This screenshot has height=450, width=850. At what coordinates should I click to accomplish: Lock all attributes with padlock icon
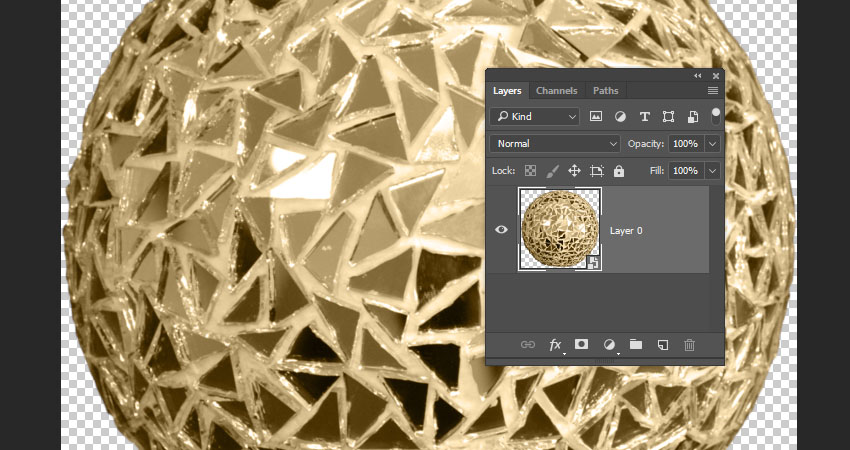[619, 171]
